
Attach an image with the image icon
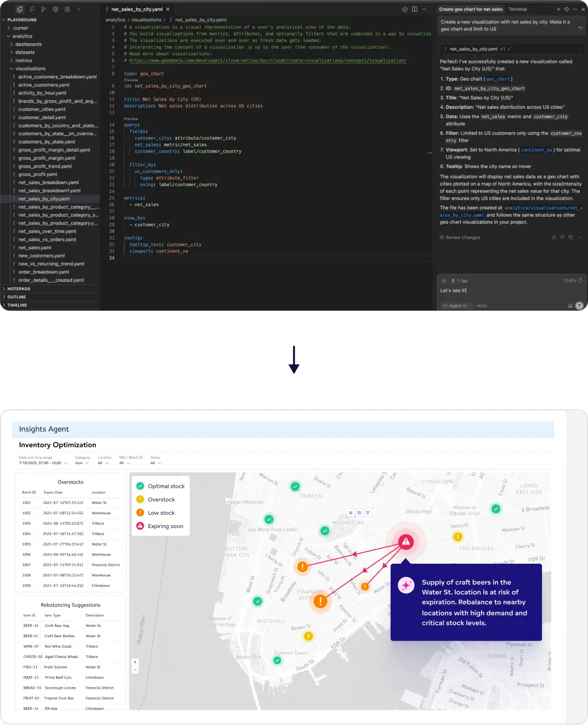click(x=570, y=306)
